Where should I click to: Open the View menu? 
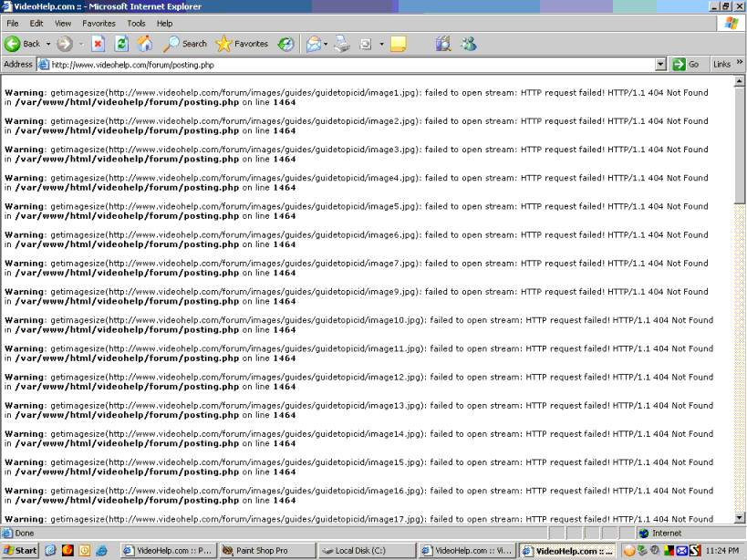(62, 24)
